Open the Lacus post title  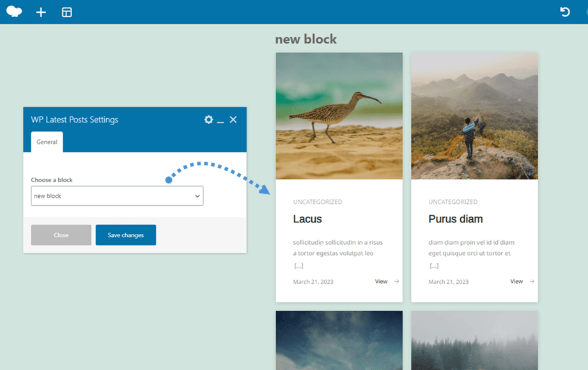(307, 219)
